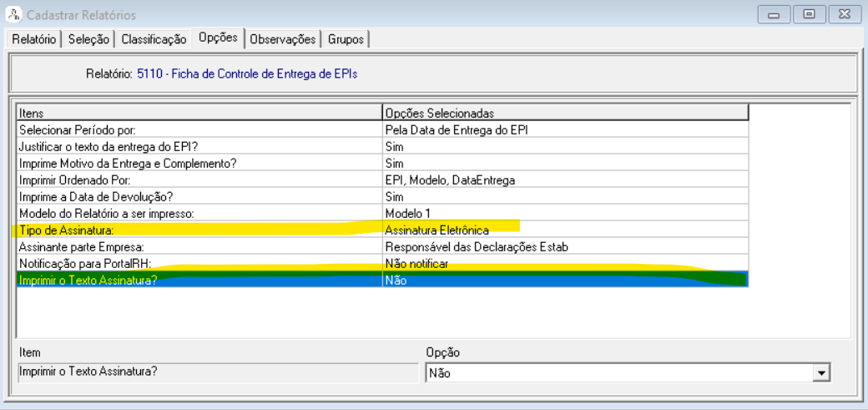This screenshot has height=410, width=868.
Task: Click 'Imprime Motivo da Entrega e Complemento' row
Action: pos(199,163)
